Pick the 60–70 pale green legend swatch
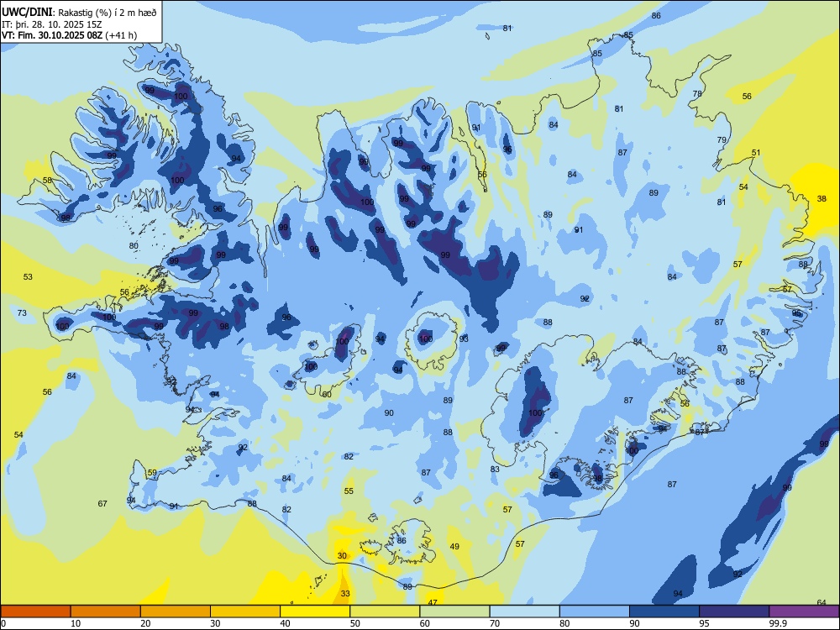840x630 pixels. 454,612
